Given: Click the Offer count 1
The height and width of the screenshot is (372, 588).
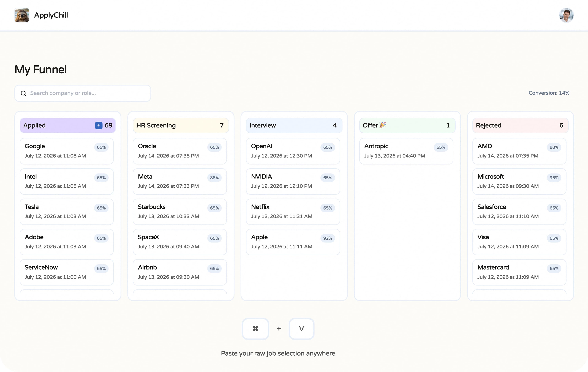Looking at the screenshot, I should tap(448, 125).
